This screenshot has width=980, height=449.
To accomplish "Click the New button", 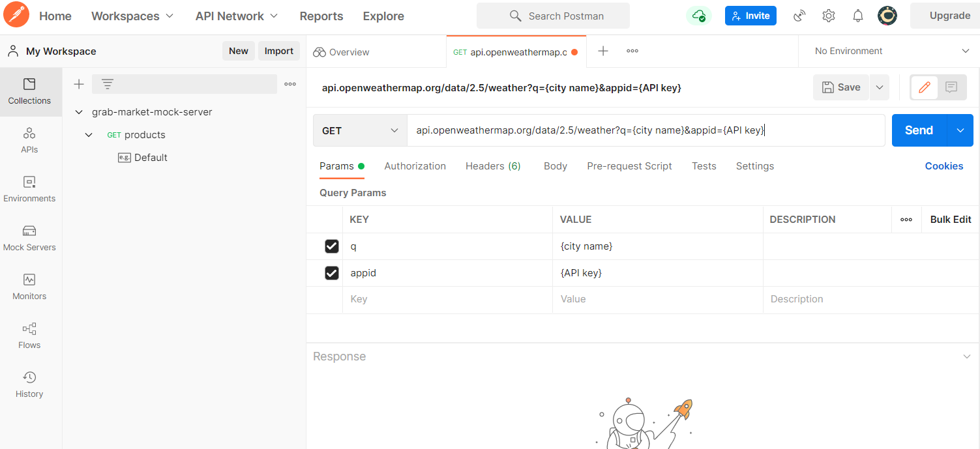I will coord(239,51).
